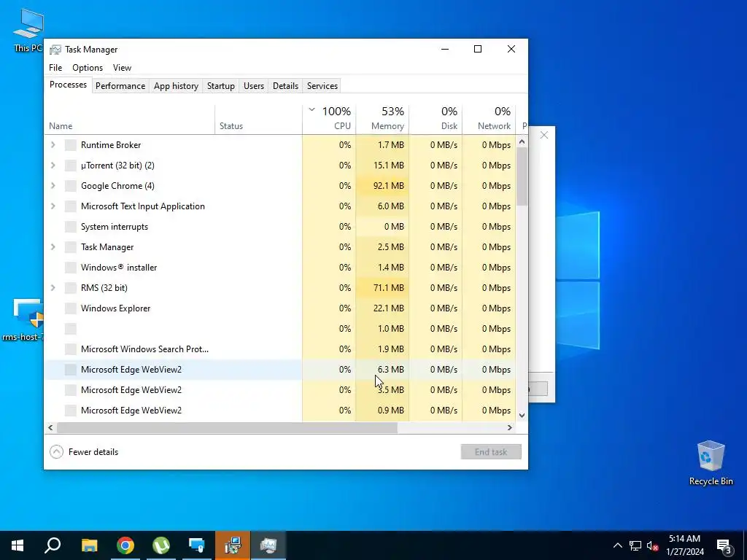This screenshot has height=560, width=747.
Task: Click the scroll down arrow of process list
Action: coord(522,415)
